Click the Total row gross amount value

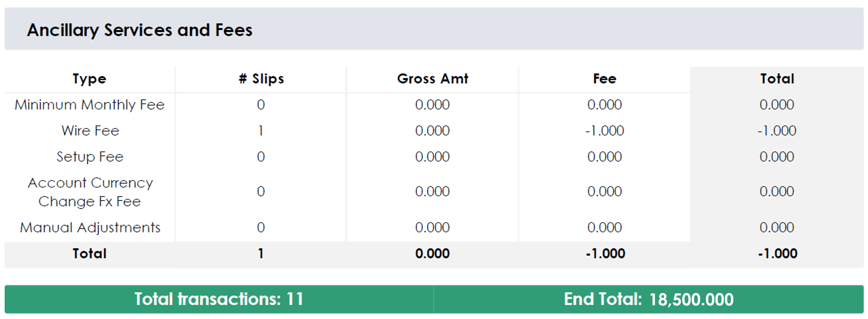coord(432,254)
